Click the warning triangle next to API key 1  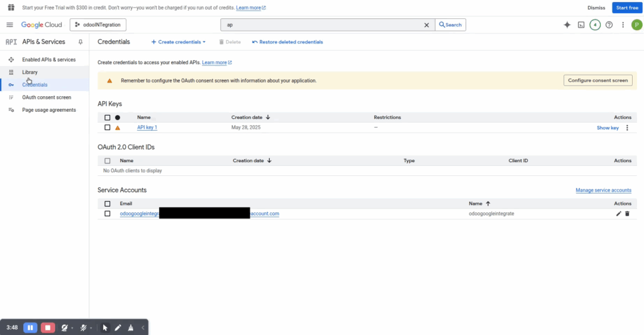(118, 128)
